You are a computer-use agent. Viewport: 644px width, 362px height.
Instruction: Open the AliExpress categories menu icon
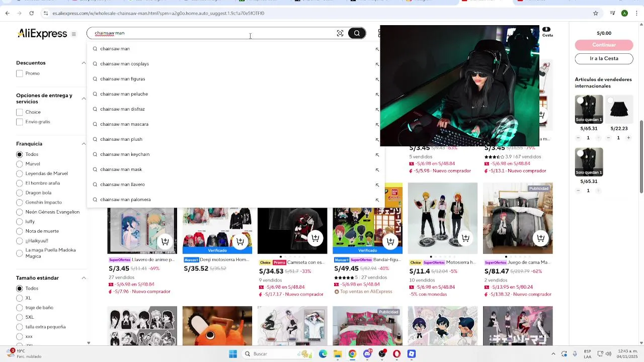[x=73, y=34]
